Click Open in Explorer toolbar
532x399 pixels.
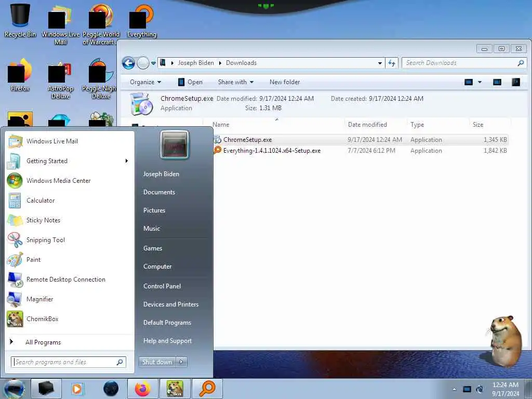(190, 82)
